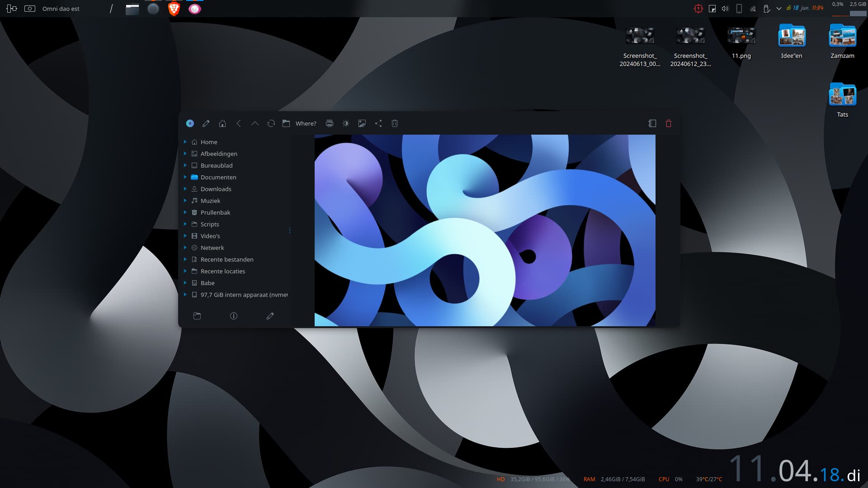Navigate back with the left chevron
868x488 pixels.
tap(239, 123)
